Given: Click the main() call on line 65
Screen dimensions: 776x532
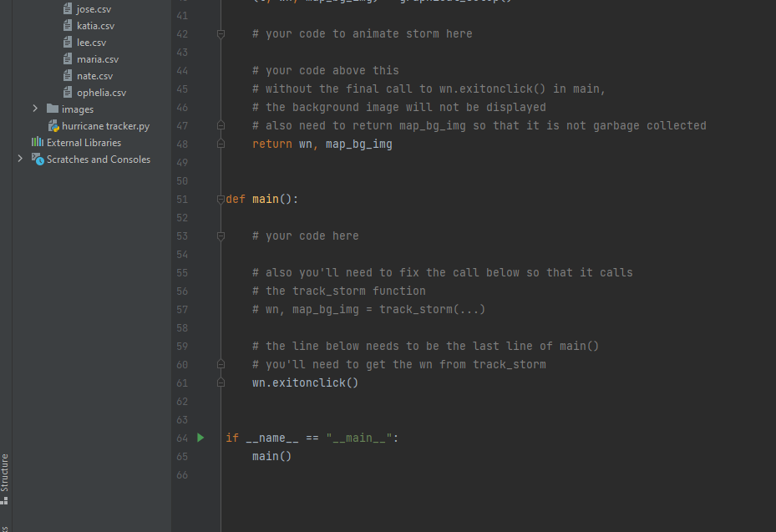Looking at the screenshot, I should point(271,456).
